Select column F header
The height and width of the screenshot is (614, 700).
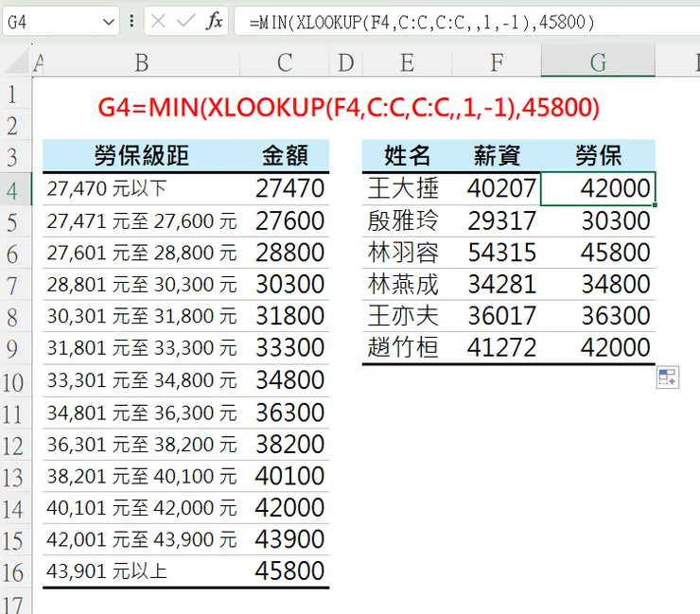497,62
